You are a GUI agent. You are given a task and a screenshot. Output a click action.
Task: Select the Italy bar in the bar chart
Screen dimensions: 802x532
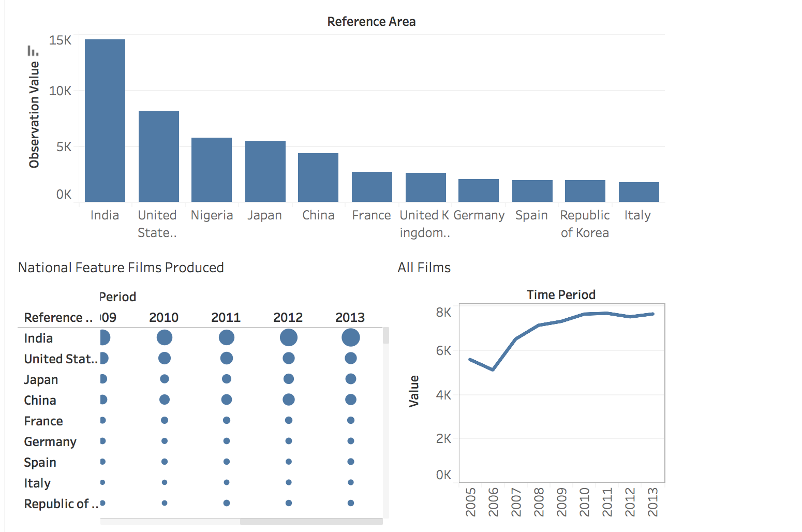pyautogui.click(x=638, y=191)
